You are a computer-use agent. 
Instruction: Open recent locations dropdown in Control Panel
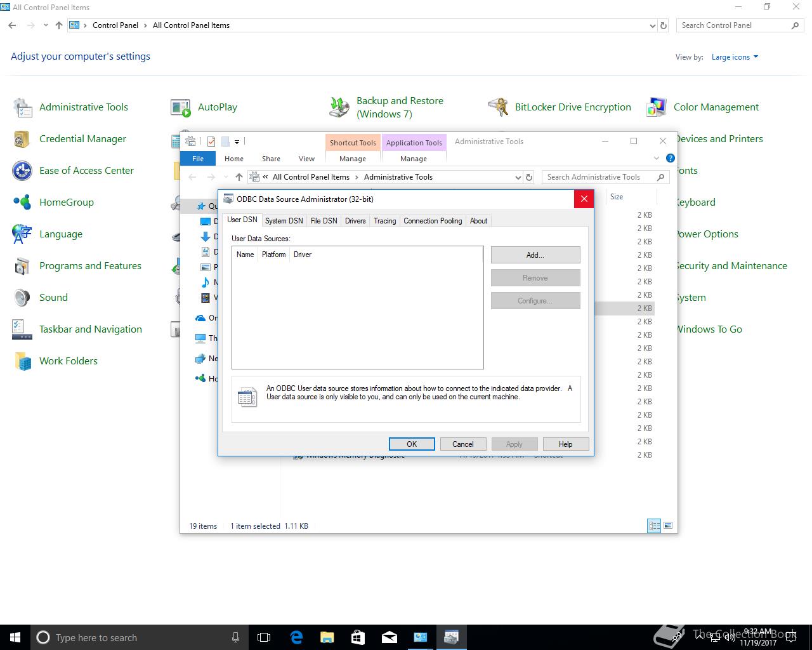pos(46,25)
